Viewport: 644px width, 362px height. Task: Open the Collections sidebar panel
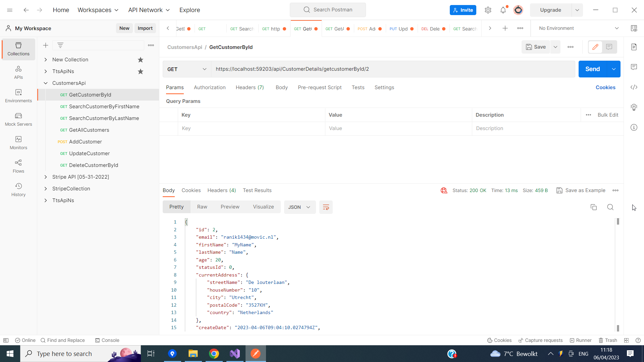18,49
